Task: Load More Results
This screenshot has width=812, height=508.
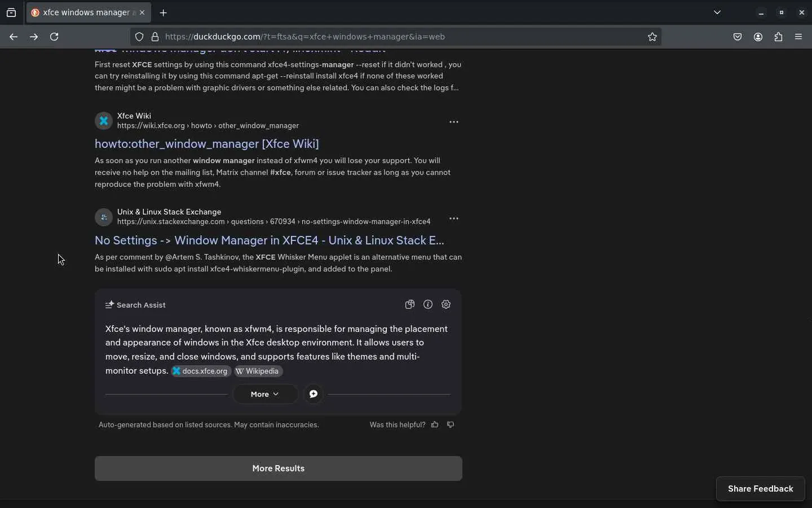Action: [x=279, y=468]
